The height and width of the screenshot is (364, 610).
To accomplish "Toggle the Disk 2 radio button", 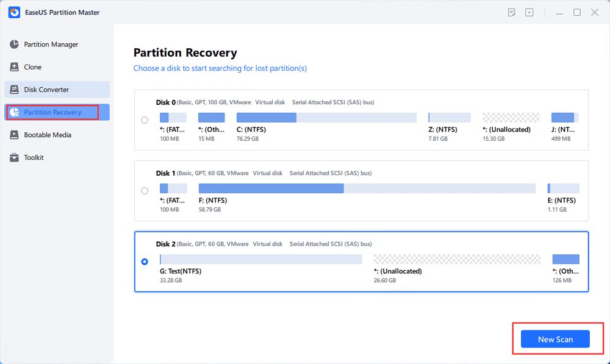I will coord(145,262).
